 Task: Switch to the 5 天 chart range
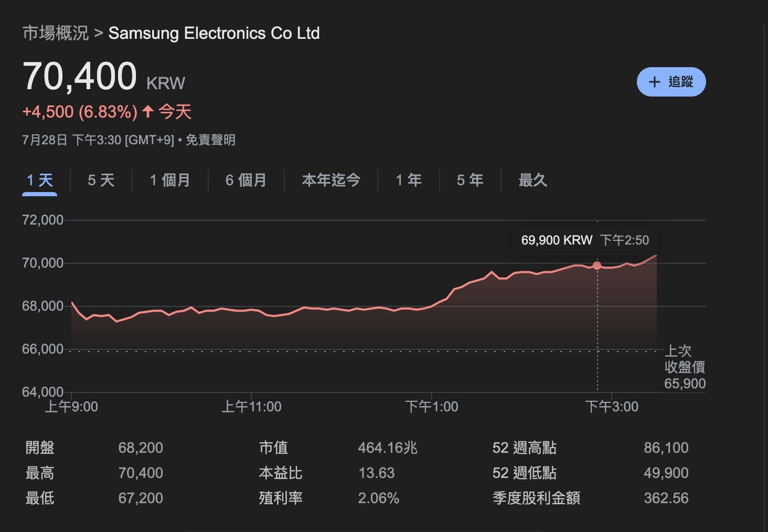point(100,180)
